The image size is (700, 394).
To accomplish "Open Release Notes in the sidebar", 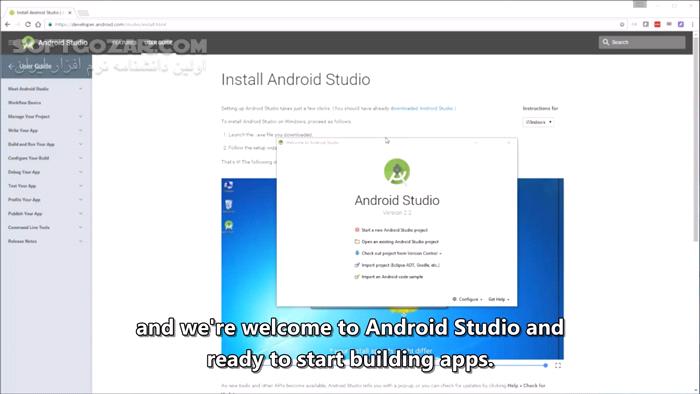I will 22,241.
